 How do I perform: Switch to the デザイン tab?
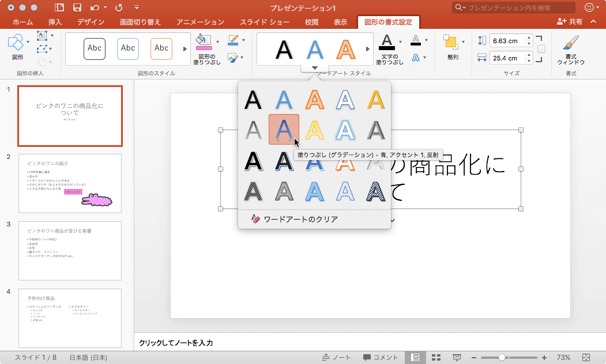point(91,22)
